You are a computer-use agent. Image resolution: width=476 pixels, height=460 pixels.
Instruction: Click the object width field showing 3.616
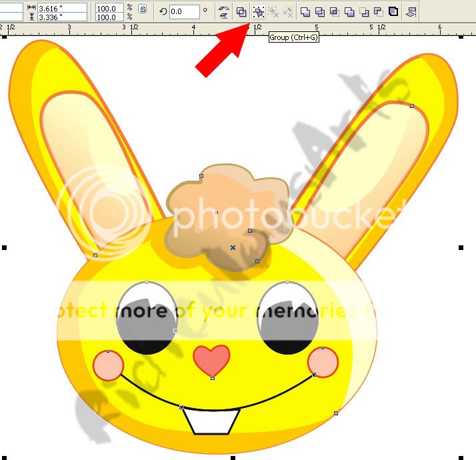[63, 7]
